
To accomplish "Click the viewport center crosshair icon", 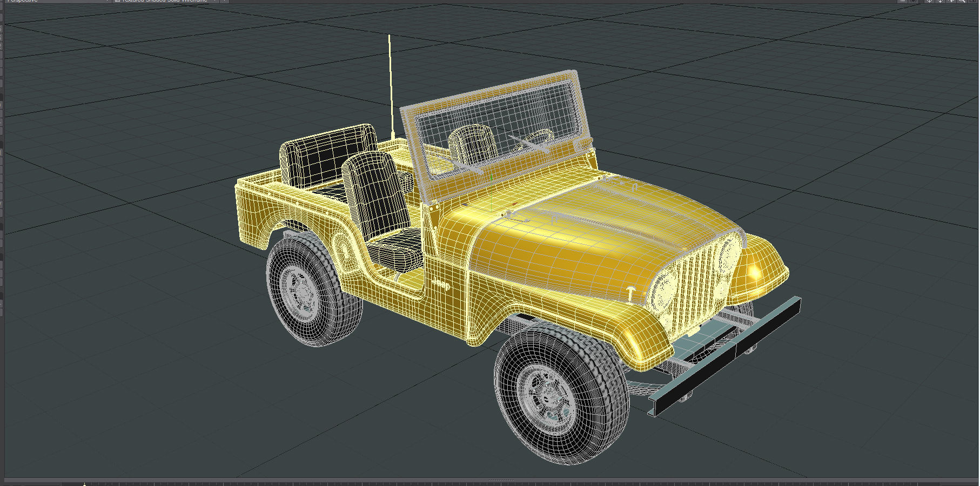I will click(929, 1).
